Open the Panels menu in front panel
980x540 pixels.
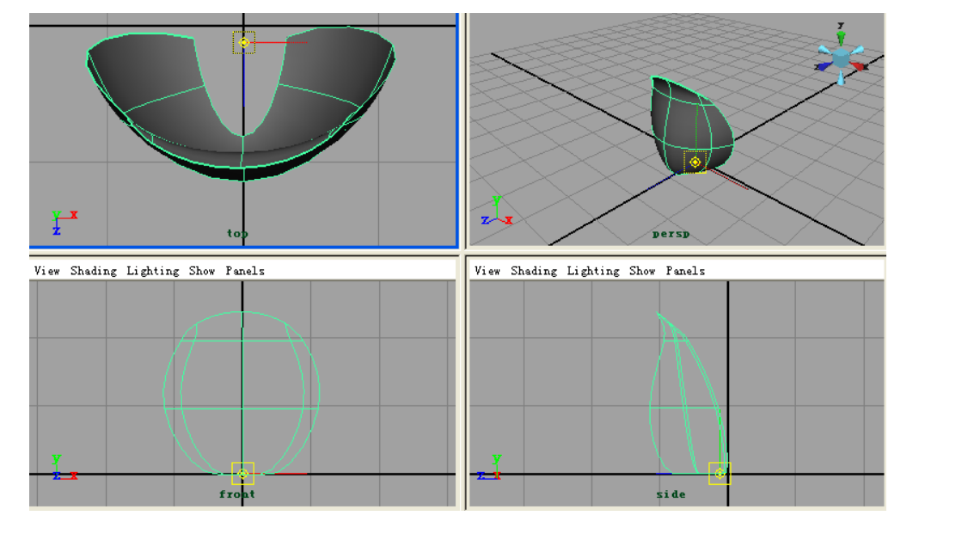click(x=245, y=271)
